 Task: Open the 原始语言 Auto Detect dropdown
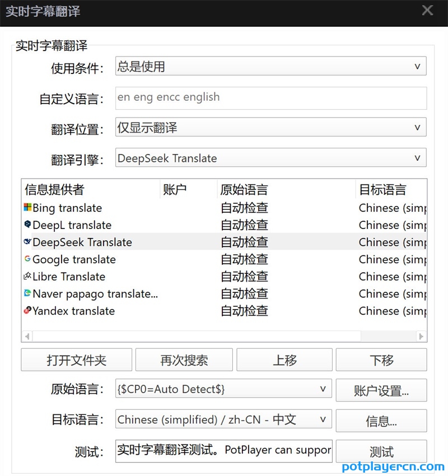click(x=223, y=389)
